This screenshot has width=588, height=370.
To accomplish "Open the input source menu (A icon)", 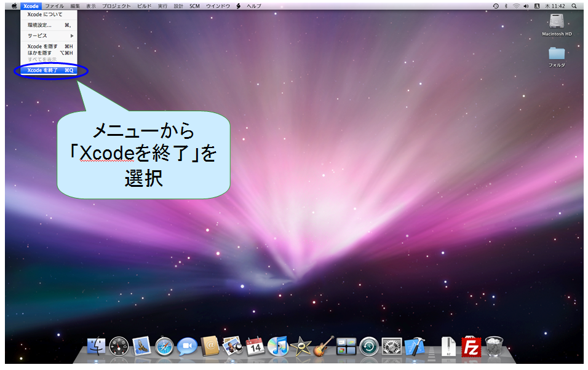I will click(x=536, y=6).
